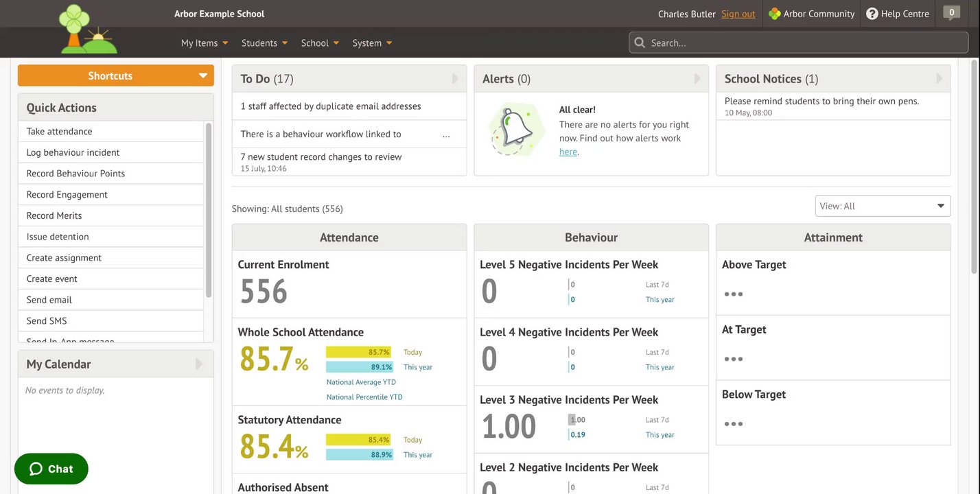Click the Alerts bell illustration
This screenshot has height=494, width=980.
pyautogui.click(x=517, y=130)
